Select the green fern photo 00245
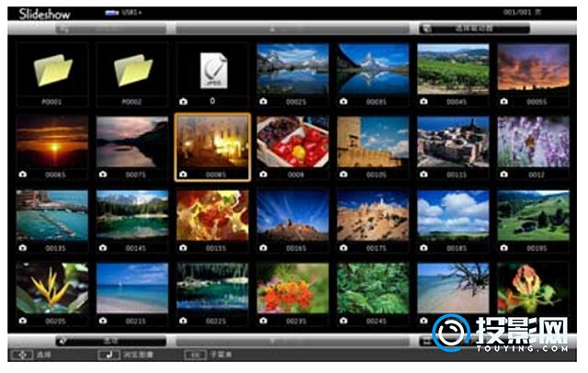 (372, 288)
